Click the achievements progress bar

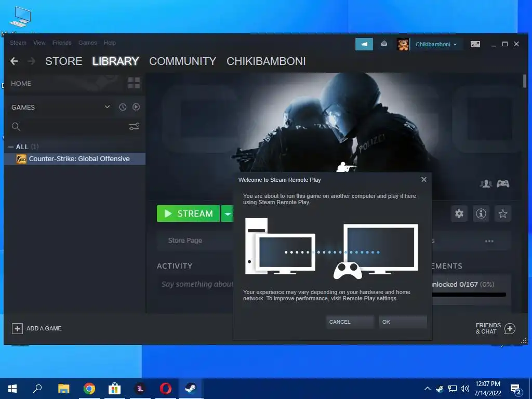tap(469, 295)
